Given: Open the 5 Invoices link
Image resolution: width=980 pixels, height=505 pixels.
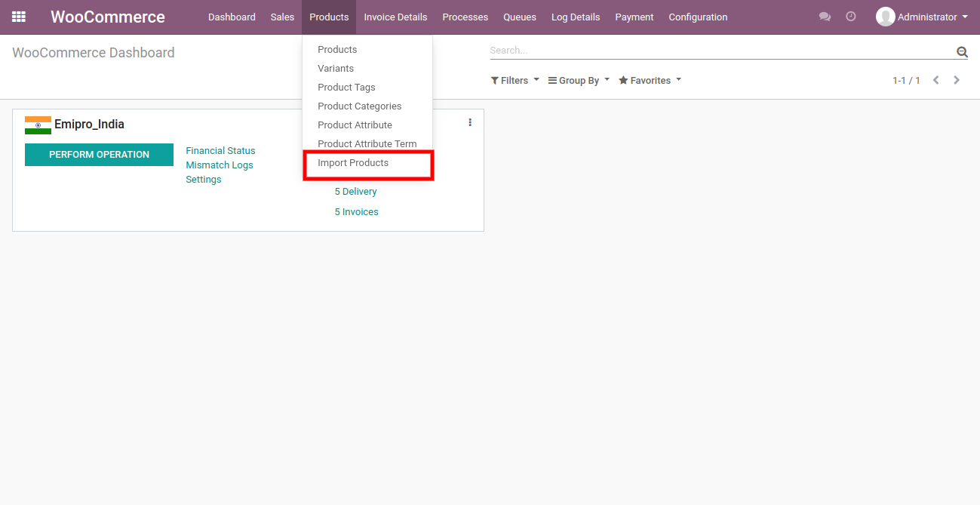Looking at the screenshot, I should (356, 212).
